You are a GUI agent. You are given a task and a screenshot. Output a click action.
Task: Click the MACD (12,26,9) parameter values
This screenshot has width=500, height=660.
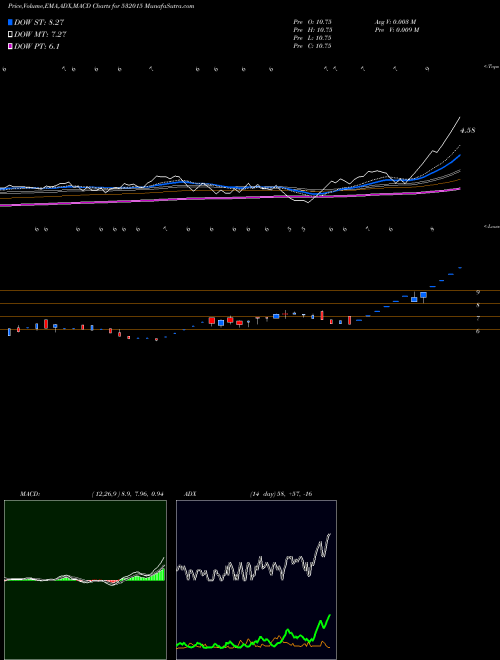(127, 494)
